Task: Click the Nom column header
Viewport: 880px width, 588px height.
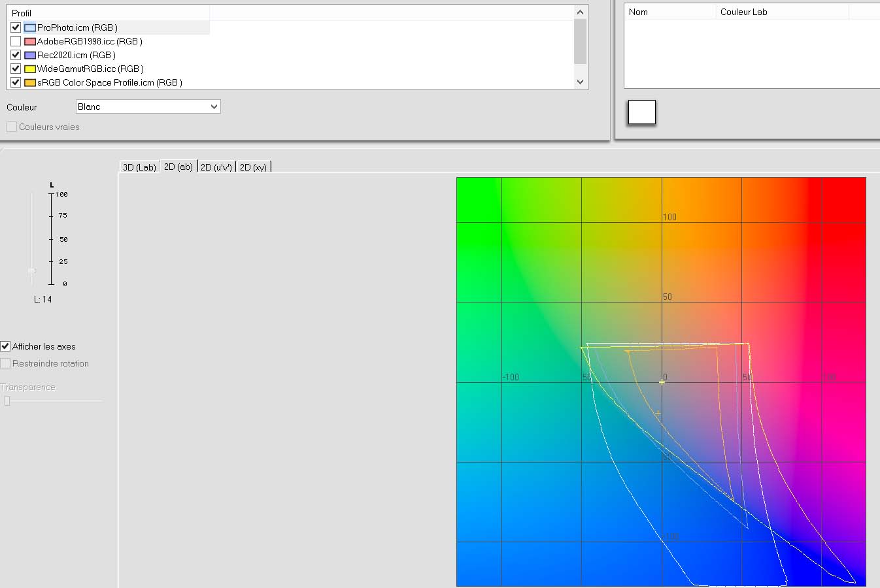Action: click(669, 12)
